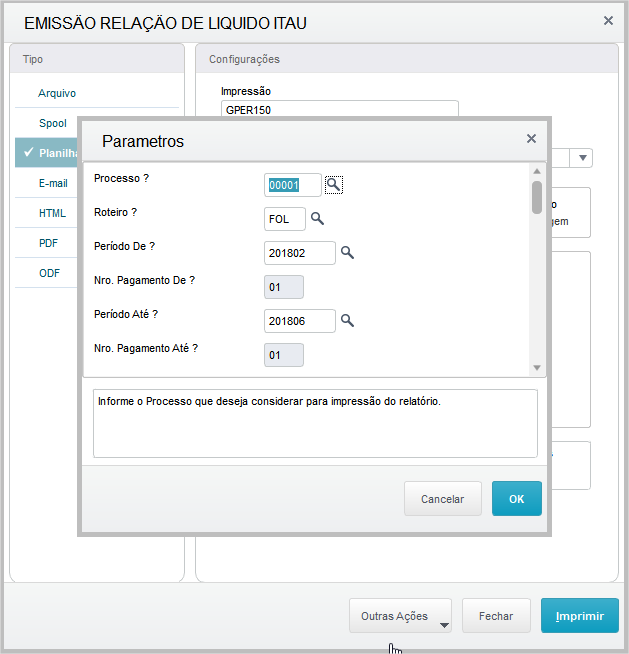Open lookup search for Período Até field
Viewport: 629px width, 654px height.
(x=347, y=320)
